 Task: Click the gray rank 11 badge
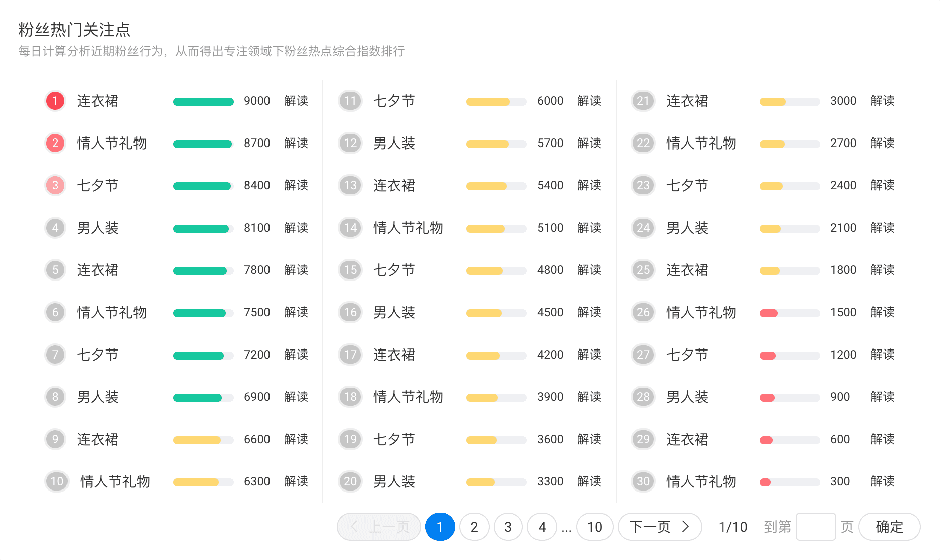tap(350, 101)
